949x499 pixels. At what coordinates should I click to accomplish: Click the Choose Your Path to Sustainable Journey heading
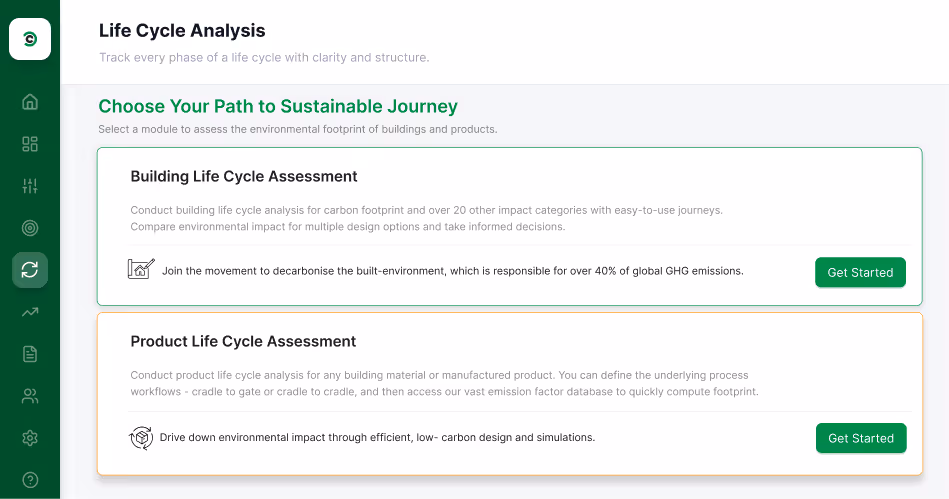(278, 106)
